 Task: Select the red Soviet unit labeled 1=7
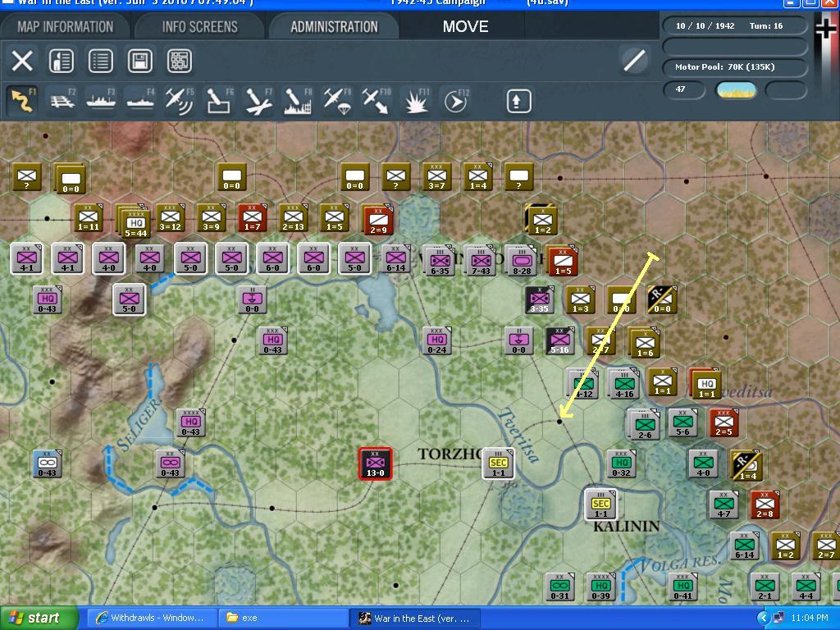point(253,218)
